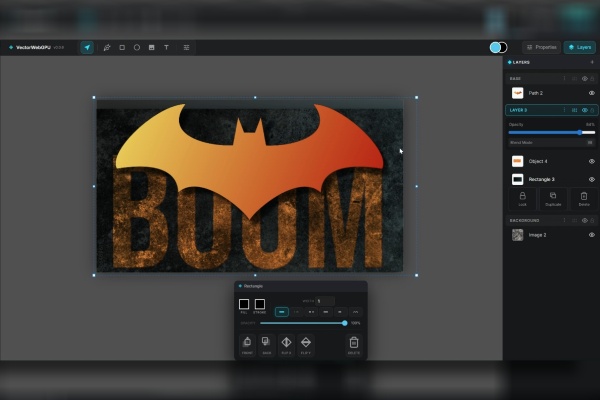Duplicate the selected layer
This screenshot has width=600, height=400.
(x=553, y=199)
